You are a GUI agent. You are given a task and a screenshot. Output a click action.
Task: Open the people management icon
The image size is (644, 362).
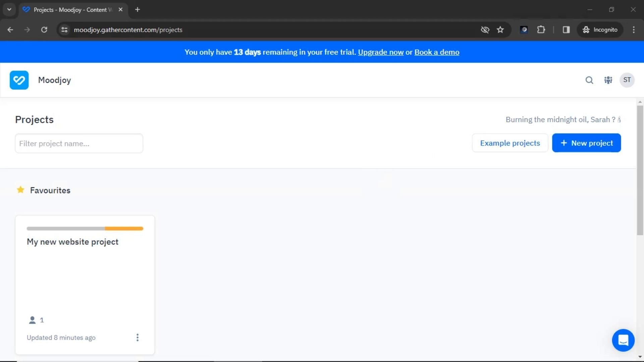pos(608,80)
